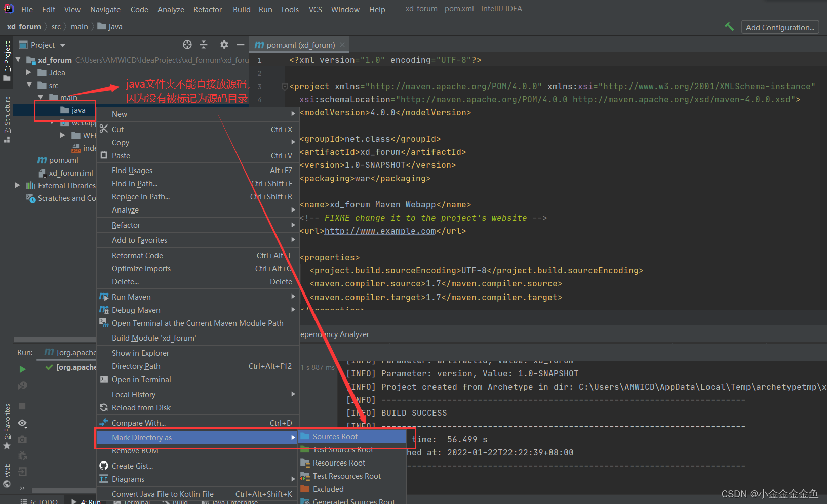Click the GitHub Create Gist icon

[x=104, y=466]
